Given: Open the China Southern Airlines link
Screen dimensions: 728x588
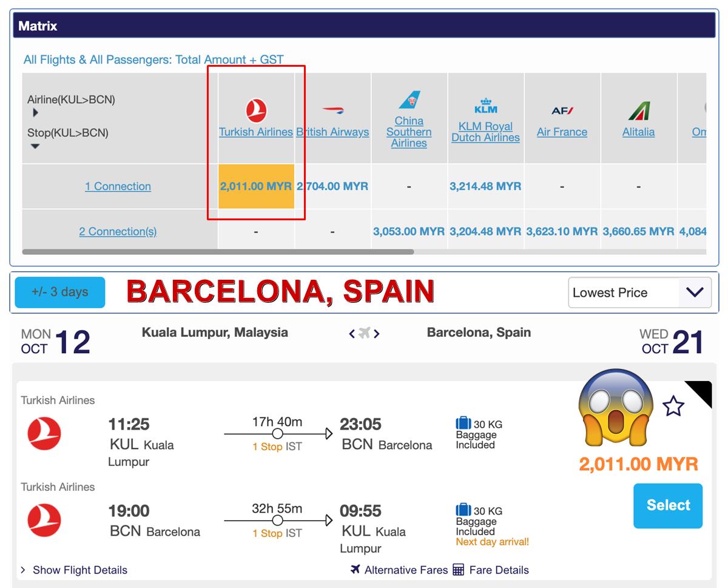Looking at the screenshot, I should [x=409, y=132].
